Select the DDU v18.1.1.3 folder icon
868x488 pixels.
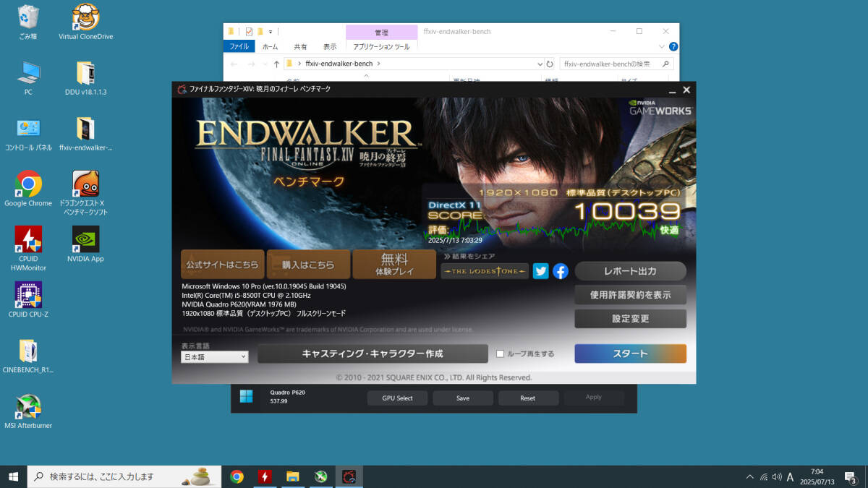pyautogui.click(x=85, y=77)
